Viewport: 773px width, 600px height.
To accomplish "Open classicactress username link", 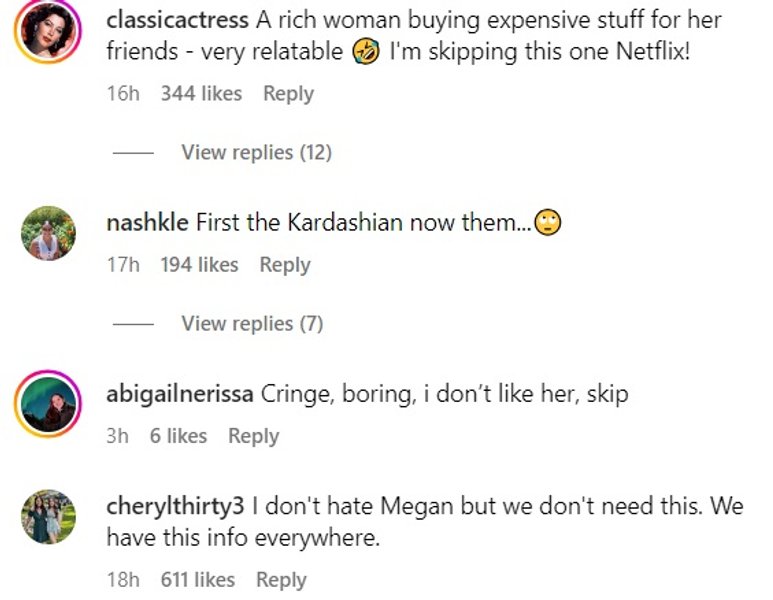I will (176, 20).
